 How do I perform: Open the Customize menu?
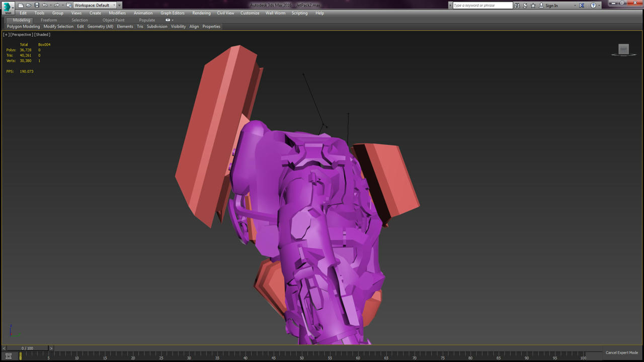tap(250, 13)
